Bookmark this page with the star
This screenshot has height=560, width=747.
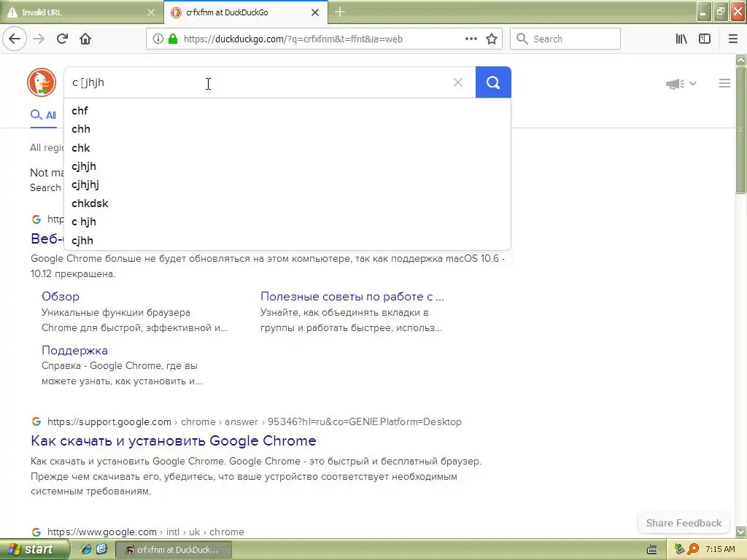point(492,39)
